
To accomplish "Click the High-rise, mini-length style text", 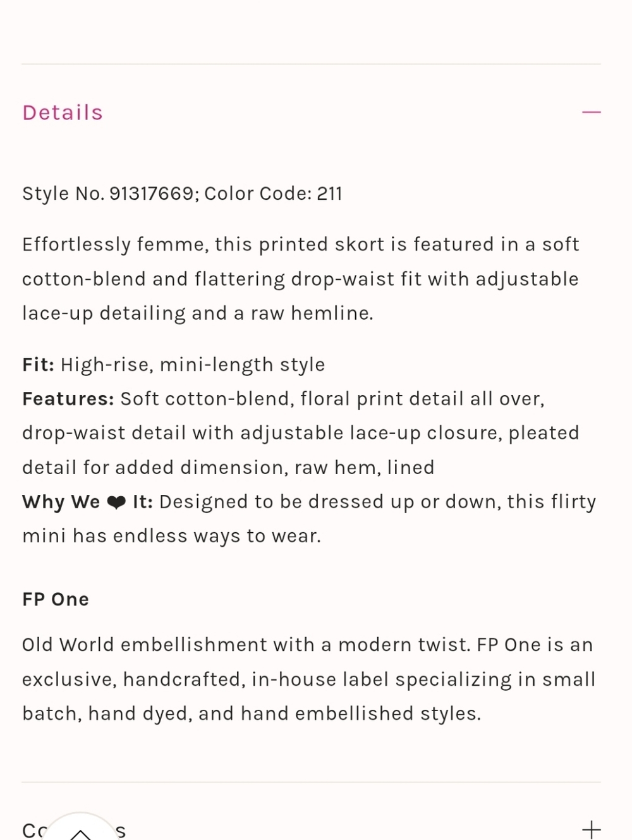I will click(x=193, y=365).
